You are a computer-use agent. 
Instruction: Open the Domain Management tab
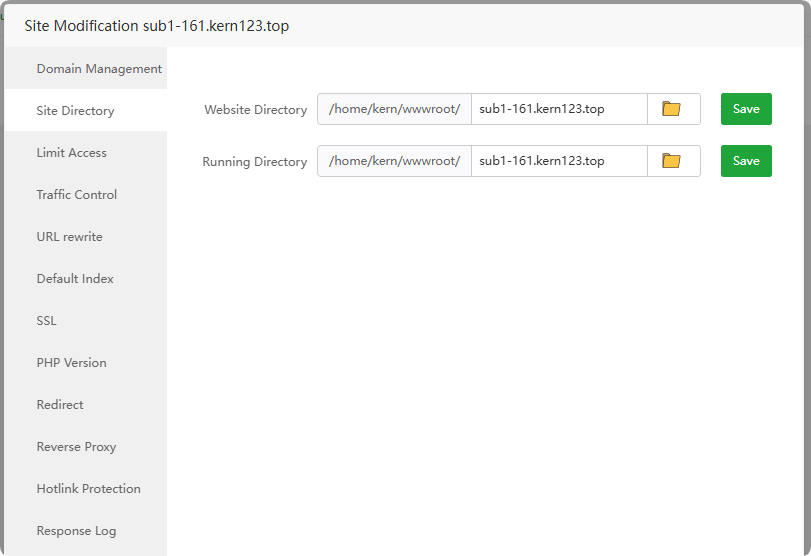click(86, 68)
